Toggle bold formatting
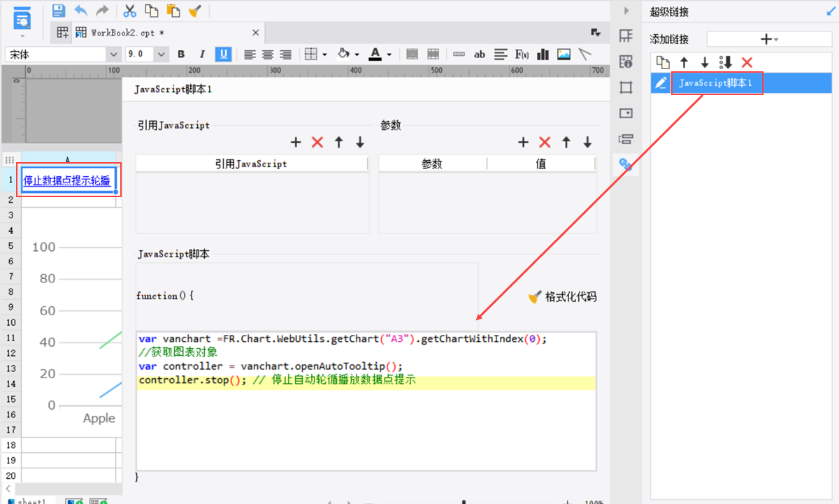Image resolution: width=839 pixels, height=504 pixels. pos(181,54)
